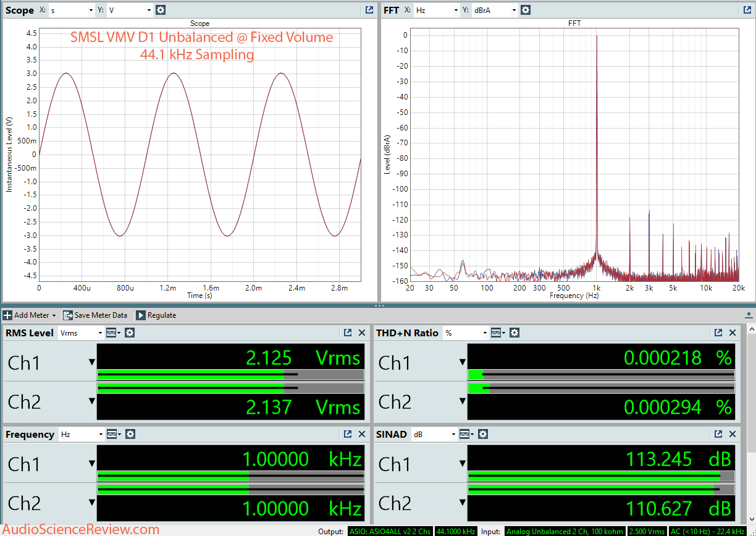Open the FFT Y-axis dBrA unit dropdown
This screenshot has height=536, width=756.
pos(494,10)
